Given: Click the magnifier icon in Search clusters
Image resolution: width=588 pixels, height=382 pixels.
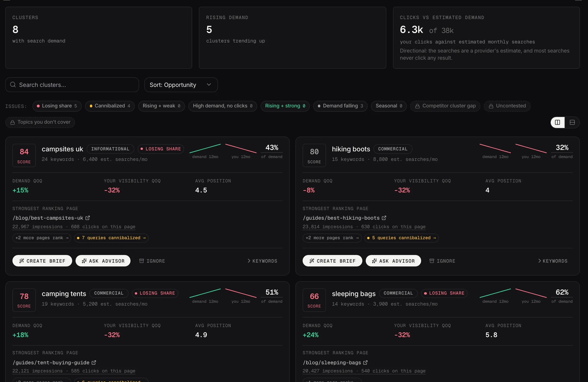Looking at the screenshot, I should tap(13, 85).
